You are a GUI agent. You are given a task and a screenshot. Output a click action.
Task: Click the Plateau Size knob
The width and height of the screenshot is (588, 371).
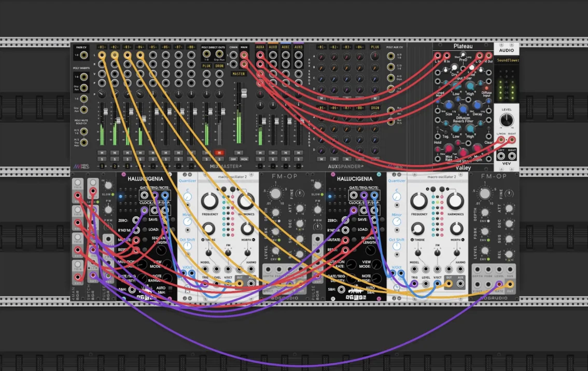click(x=449, y=105)
